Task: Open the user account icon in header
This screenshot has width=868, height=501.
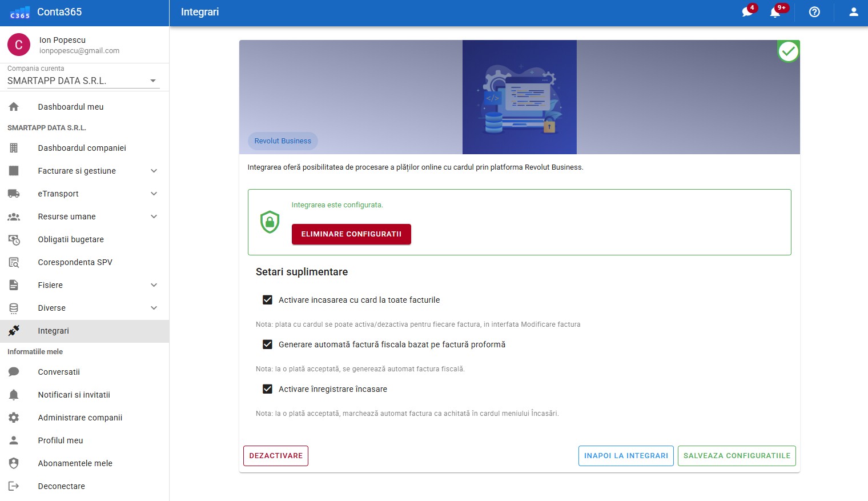Action: click(853, 12)
